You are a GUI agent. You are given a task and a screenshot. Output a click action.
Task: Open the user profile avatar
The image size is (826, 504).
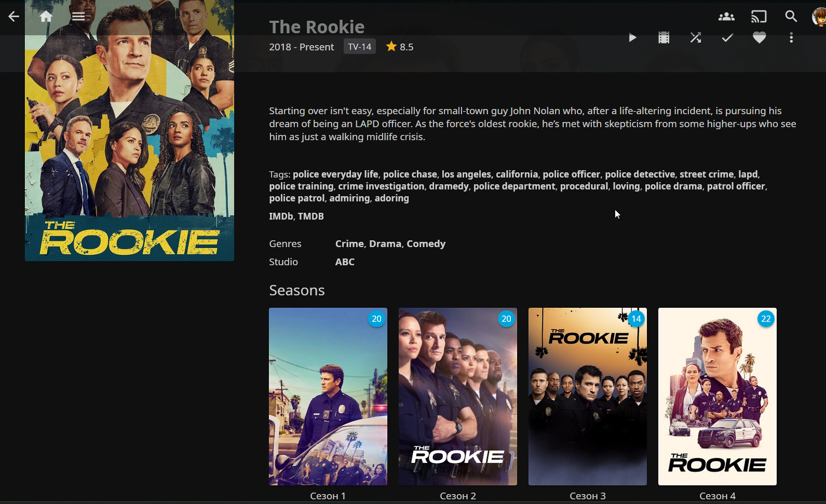tap(819, 17)
